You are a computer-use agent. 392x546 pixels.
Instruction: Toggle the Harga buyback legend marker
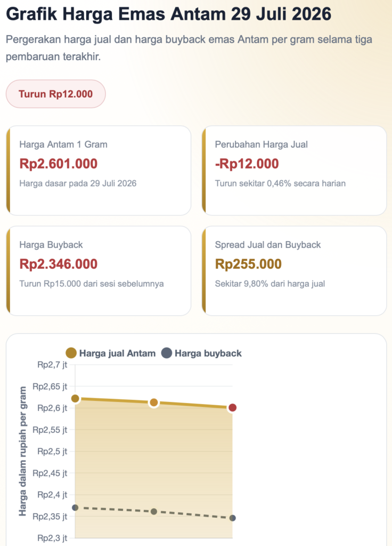click(167, 353)
